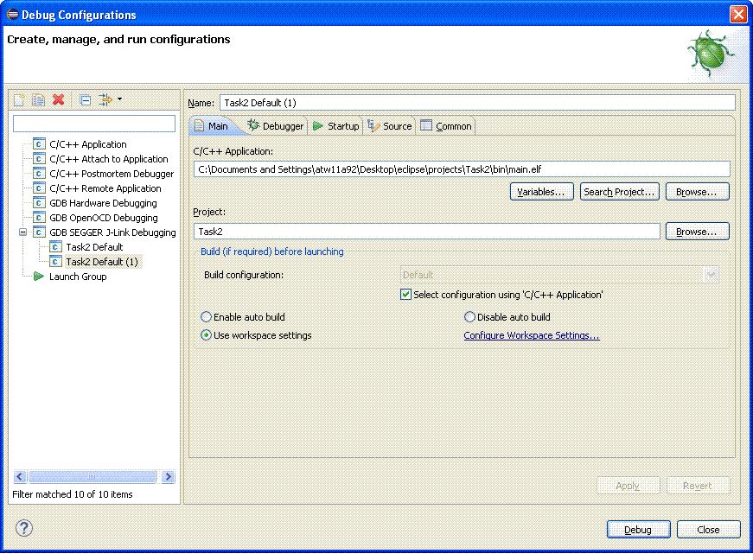The height and width of the screenshot is (560, 753).
Task: Select the Task2 Default (1) configuration
Action: [x=102, y=262]
